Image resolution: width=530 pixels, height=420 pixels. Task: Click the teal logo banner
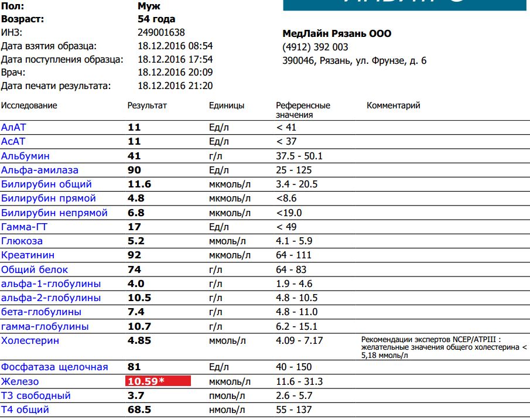point(406,5)
